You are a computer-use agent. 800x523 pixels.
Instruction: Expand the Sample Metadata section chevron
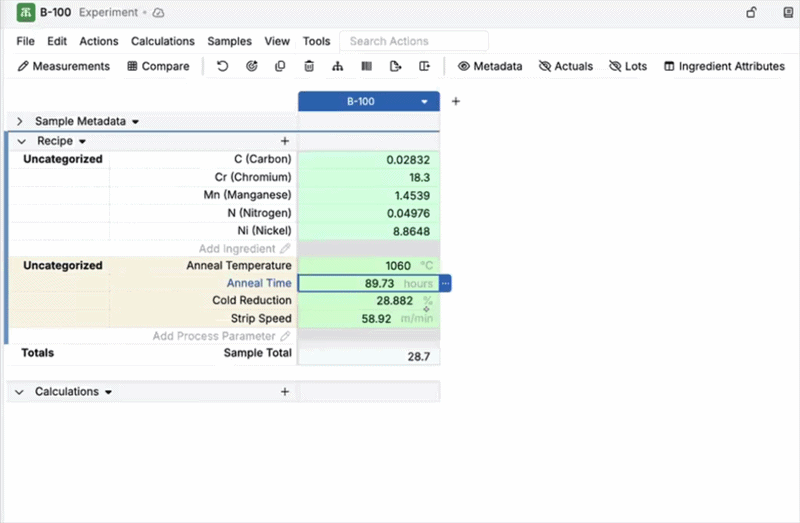[x=20, y=121]
